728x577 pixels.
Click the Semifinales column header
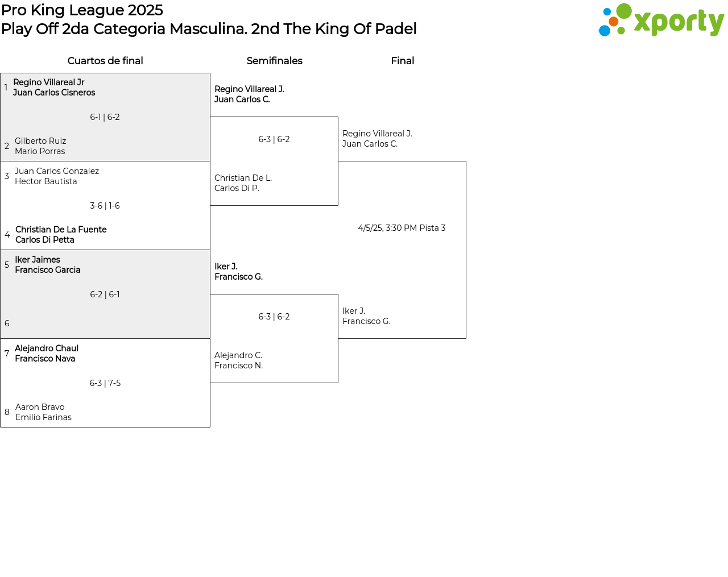click(x=274, y=61)
